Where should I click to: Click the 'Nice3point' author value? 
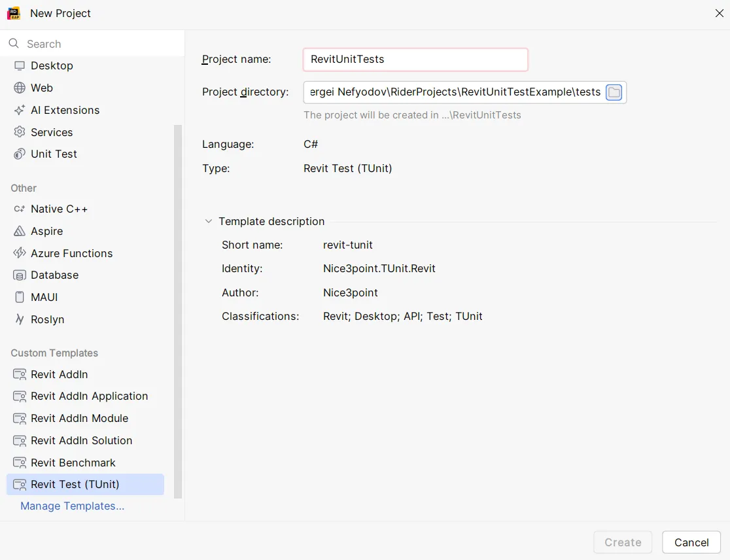coord(350,292)
